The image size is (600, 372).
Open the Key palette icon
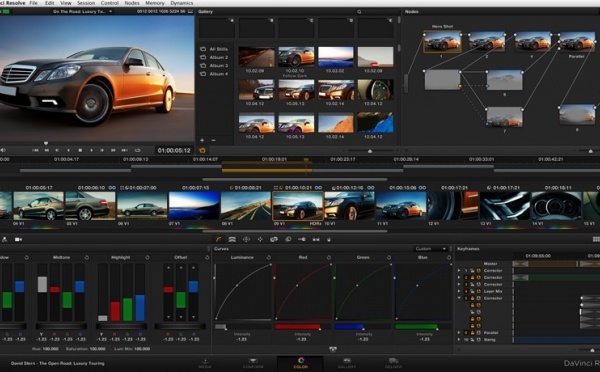(x=302, y=240)
